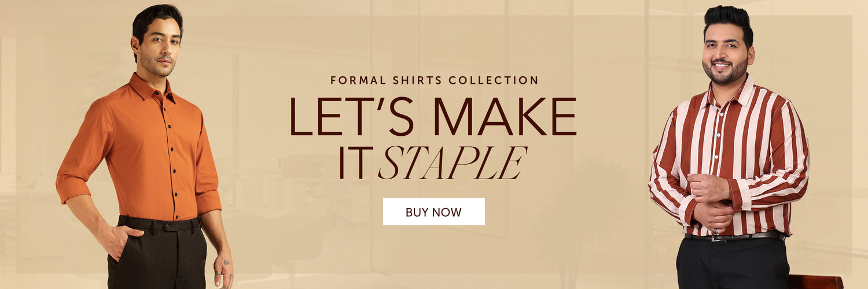Viewport: 868px width, 289px height.
Task: Click the orange shirt's collar
Action: [152, 88]
